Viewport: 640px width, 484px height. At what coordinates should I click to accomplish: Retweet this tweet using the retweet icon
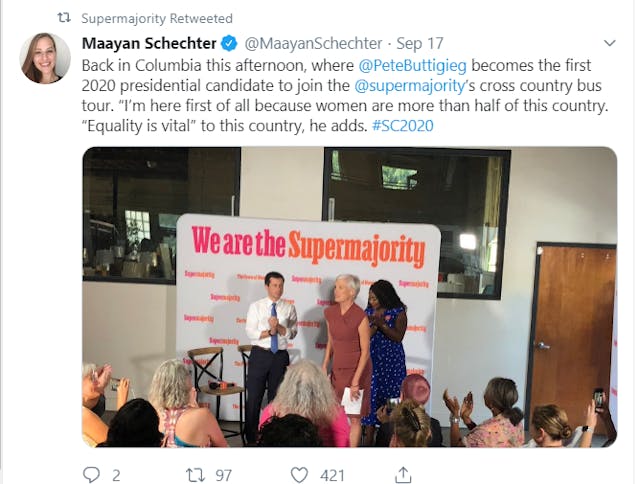tap(195, 474)
